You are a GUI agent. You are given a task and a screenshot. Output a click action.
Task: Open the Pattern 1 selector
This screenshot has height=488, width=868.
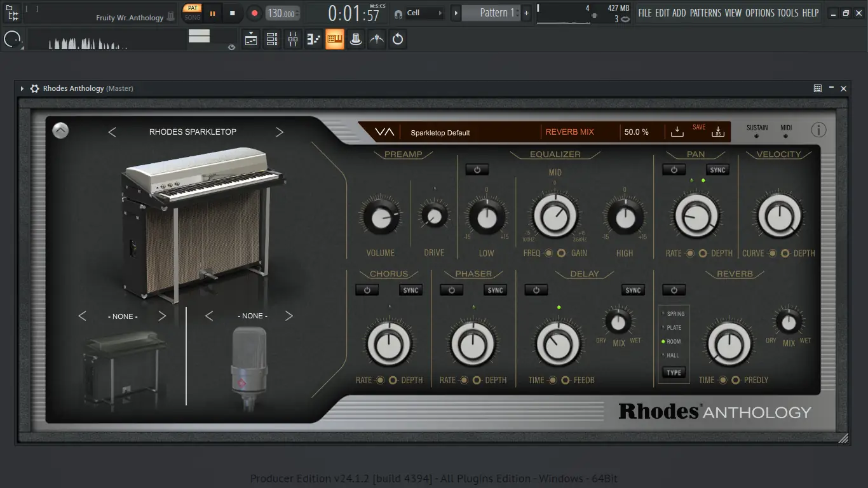pyautogui.click(x=491, y=13)
